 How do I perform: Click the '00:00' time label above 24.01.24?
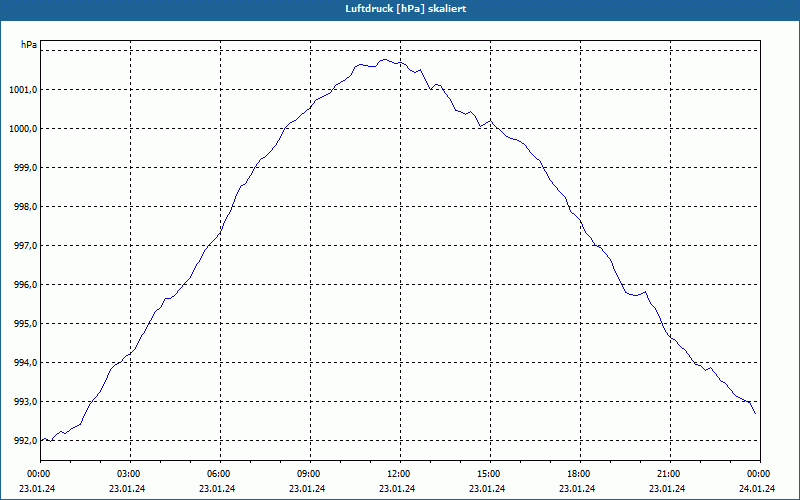(757, 474)
